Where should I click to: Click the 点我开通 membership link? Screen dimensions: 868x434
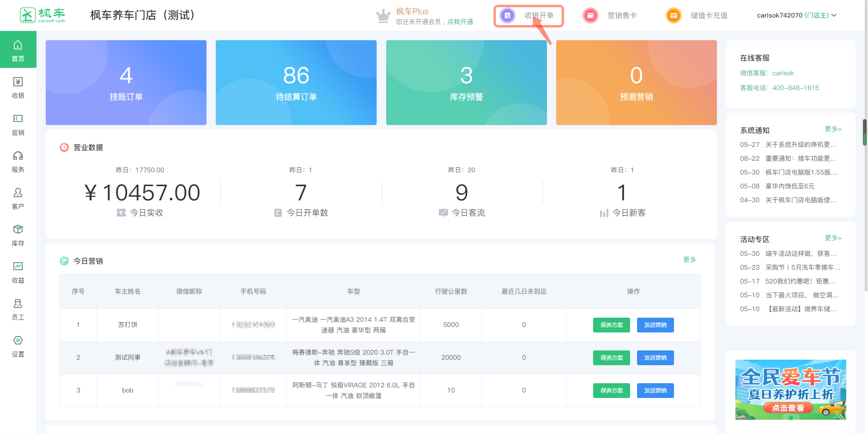click(460, 22)
